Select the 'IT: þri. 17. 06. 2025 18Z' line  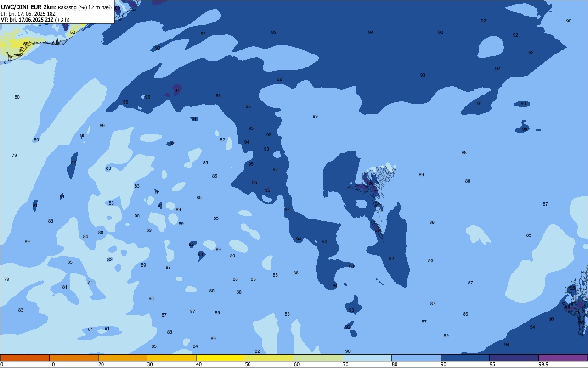[28, 14]
